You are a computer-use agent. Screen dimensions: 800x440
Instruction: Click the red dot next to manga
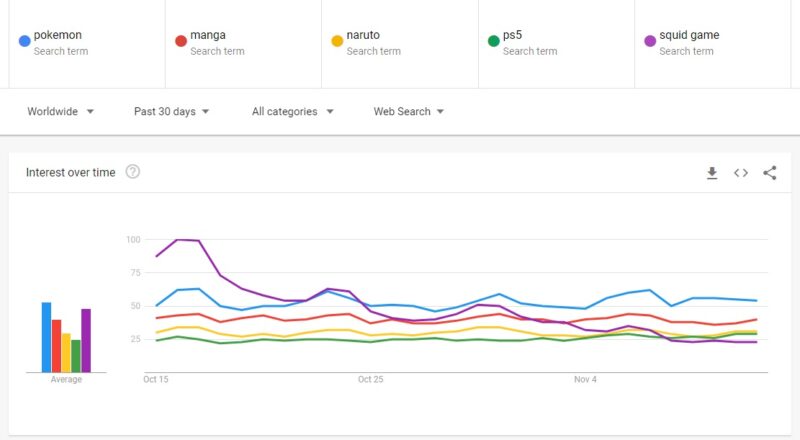181,41
